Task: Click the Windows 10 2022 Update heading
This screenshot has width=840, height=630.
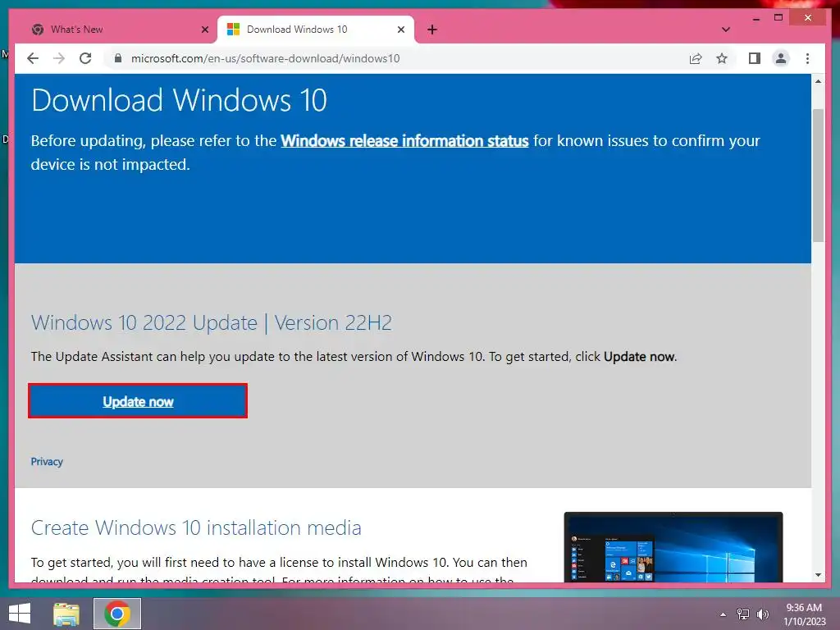Action: 211,322
